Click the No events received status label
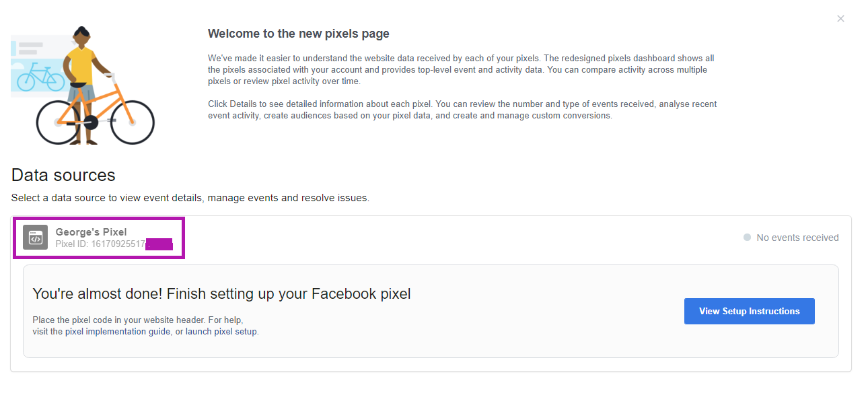Viewport: 868px width, 393px height. coord(797,238)
